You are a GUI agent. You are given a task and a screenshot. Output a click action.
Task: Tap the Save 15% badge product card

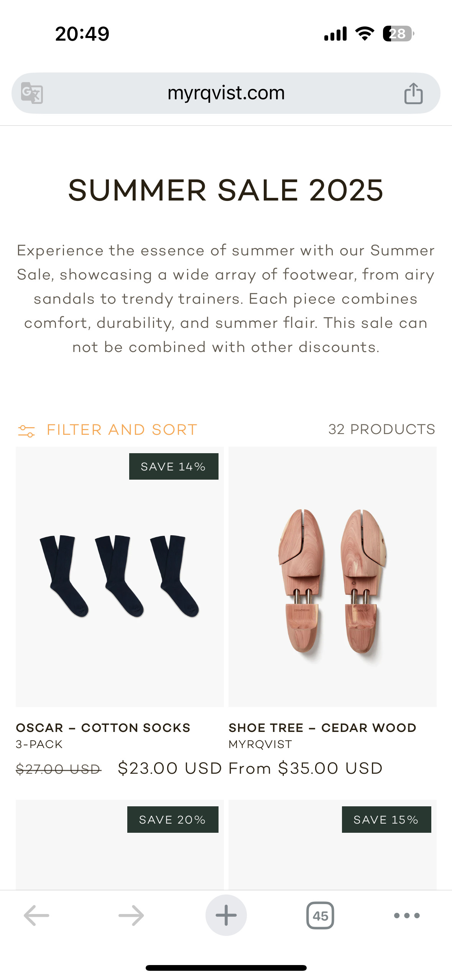(386, 820)
